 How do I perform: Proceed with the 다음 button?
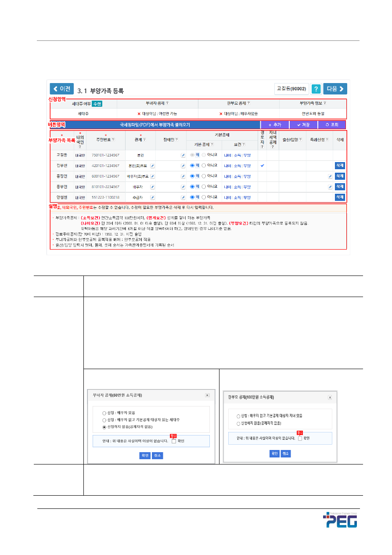coord(335,89)
